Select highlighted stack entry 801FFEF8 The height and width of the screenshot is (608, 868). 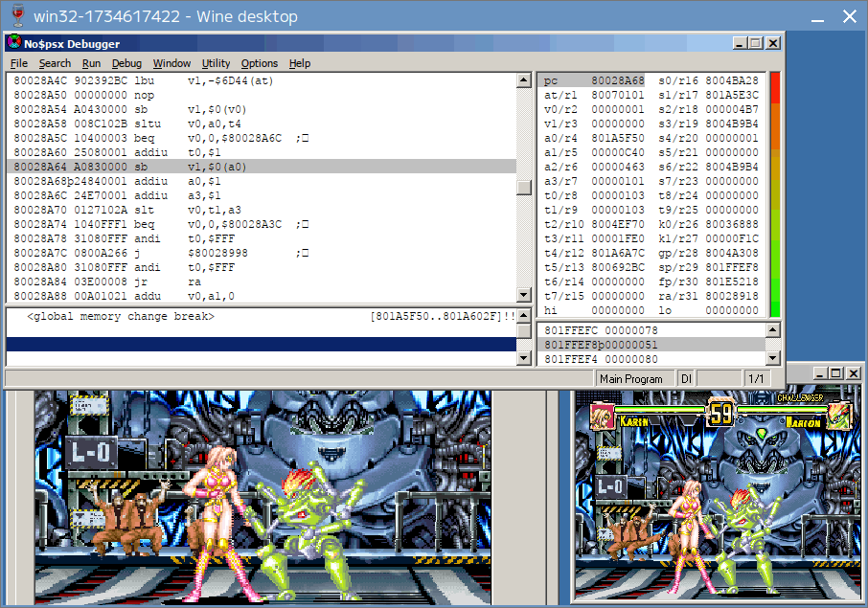coord(651,345)
